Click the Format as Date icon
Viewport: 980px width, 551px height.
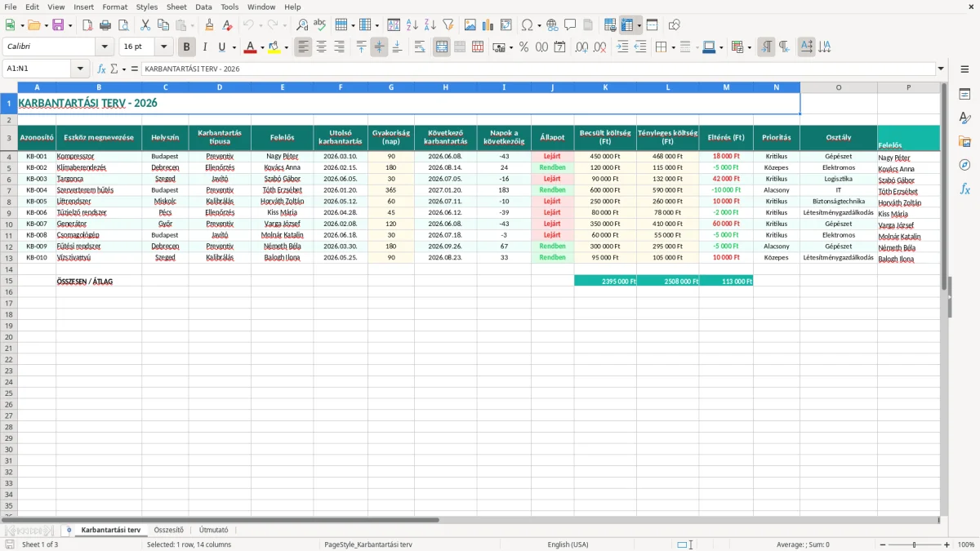tap(559, 47)
